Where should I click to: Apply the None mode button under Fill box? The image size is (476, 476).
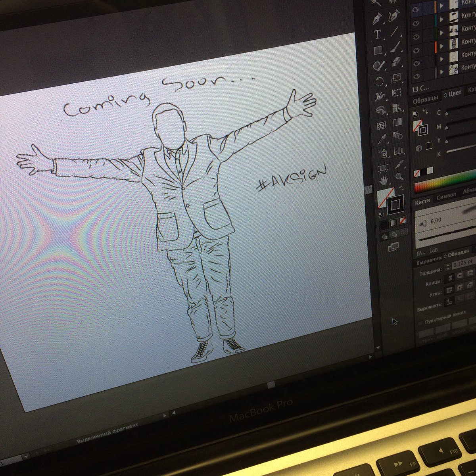pos(403,220)
